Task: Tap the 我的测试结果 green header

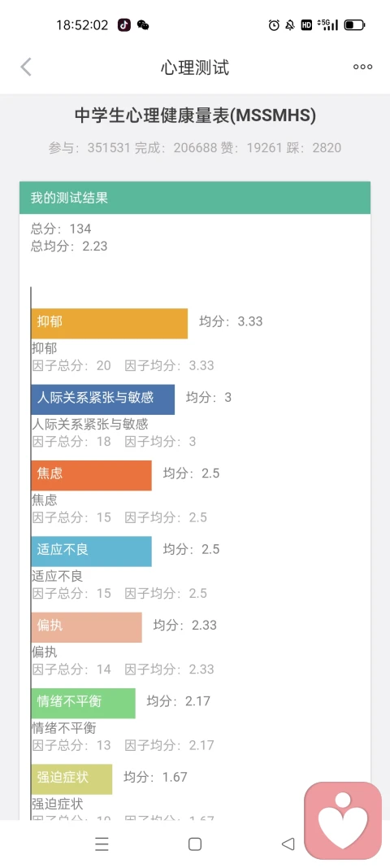Action: [195, 198]
